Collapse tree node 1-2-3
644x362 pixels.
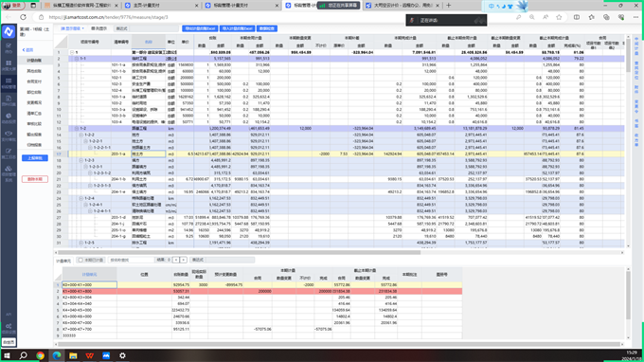(80, 160)
